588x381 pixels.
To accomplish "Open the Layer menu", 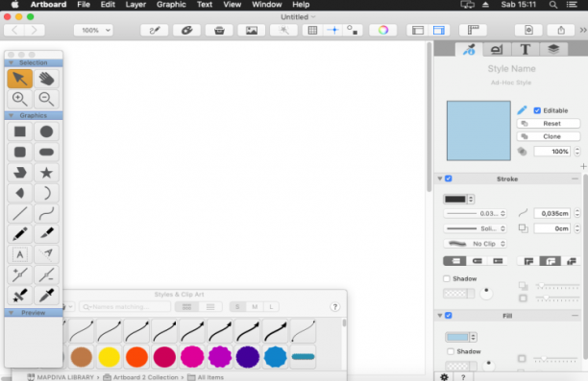I will [x=135, y=5].
